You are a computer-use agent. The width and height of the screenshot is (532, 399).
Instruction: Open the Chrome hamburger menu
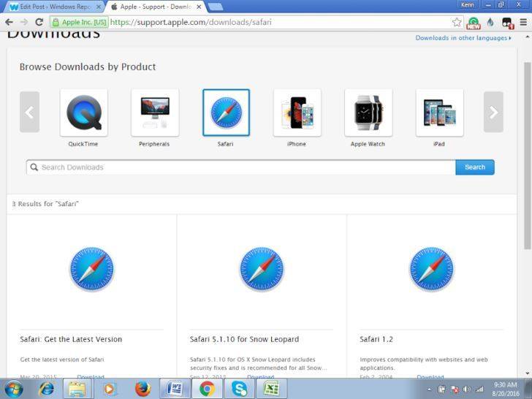[523, 23]
